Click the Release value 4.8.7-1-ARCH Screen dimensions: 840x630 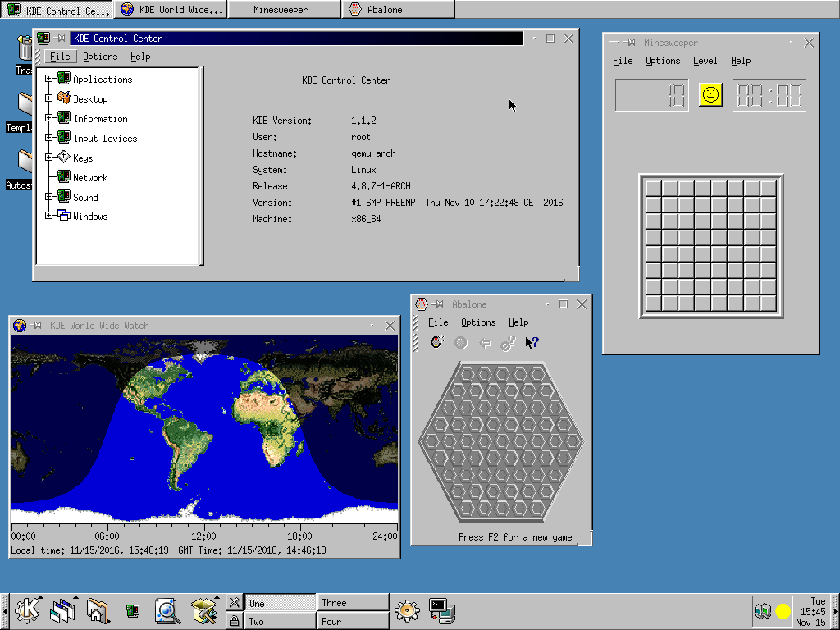(x=381, y=186)
